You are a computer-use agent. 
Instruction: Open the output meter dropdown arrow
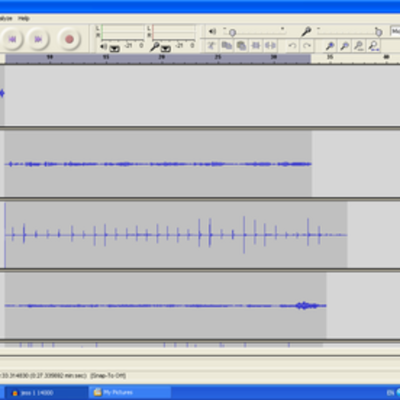click(115, 49)
